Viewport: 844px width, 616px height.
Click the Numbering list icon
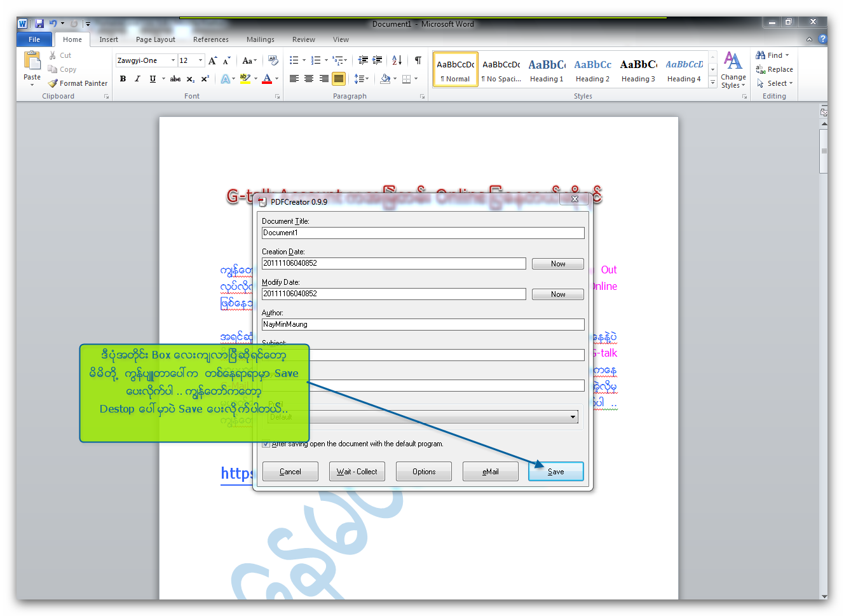tap(316, 60)
